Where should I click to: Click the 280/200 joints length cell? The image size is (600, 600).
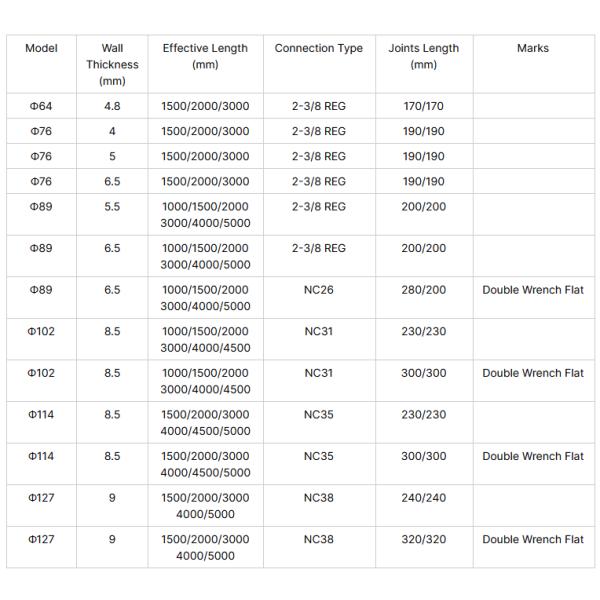click(423, 290)
